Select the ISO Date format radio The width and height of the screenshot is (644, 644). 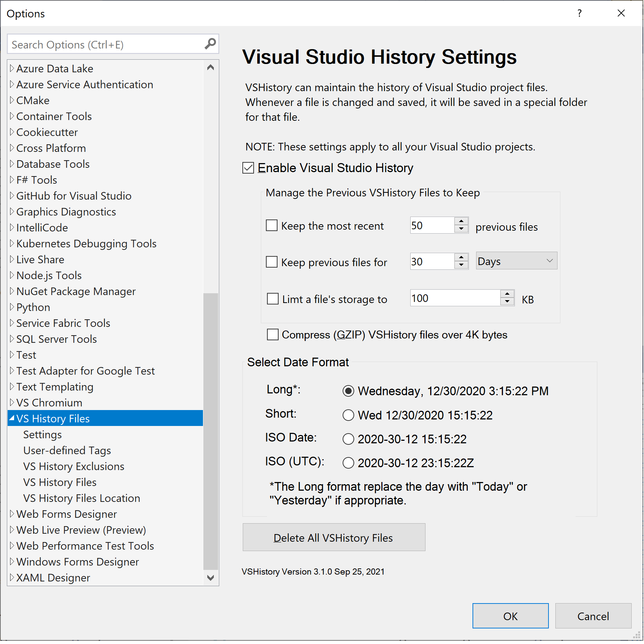(x=348, y=439)
